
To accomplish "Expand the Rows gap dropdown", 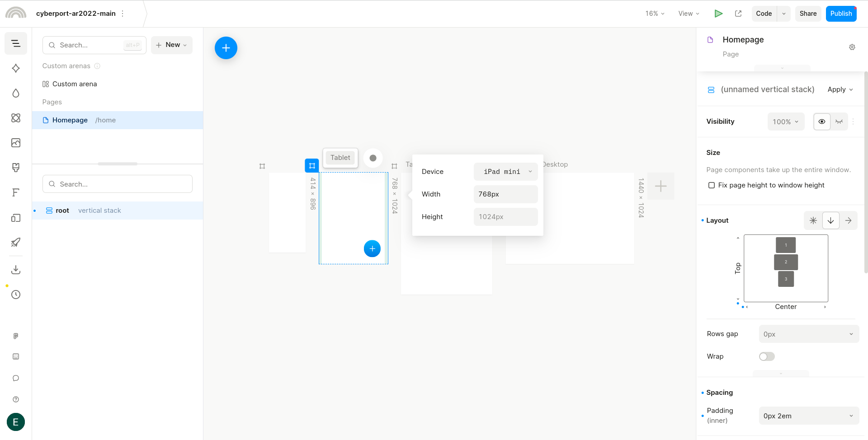I will [x=808, y=334].
